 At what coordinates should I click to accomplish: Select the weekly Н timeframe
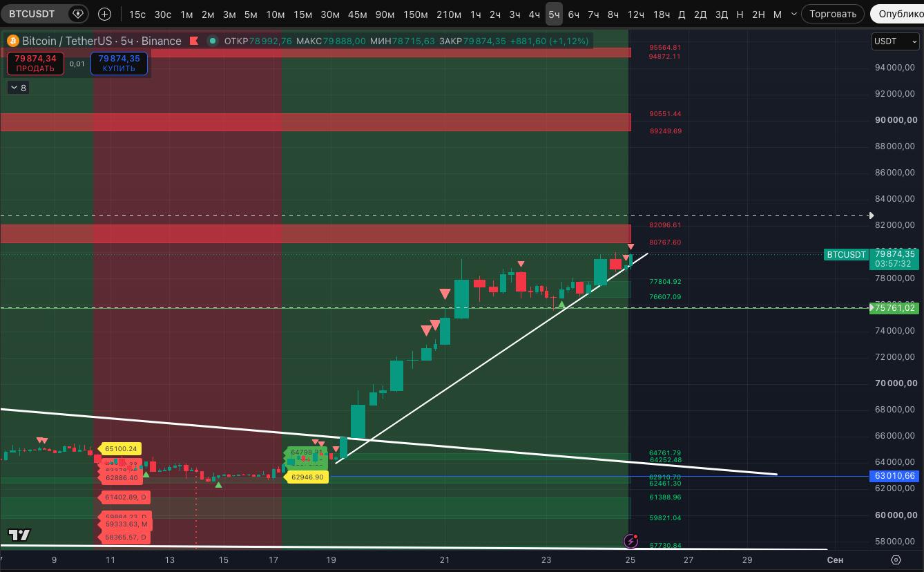(740, 15)
